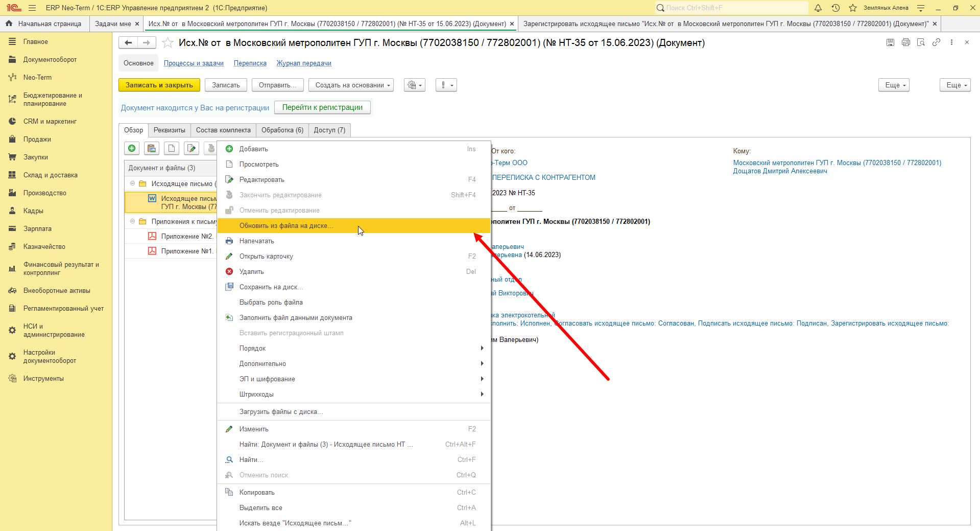Click the get link chain icon

pos(936,42)
